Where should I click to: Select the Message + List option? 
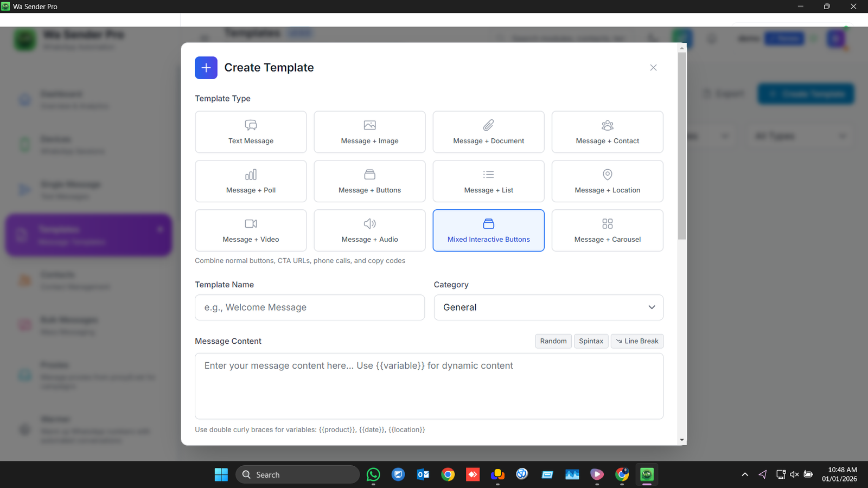(x=488, y=181)
